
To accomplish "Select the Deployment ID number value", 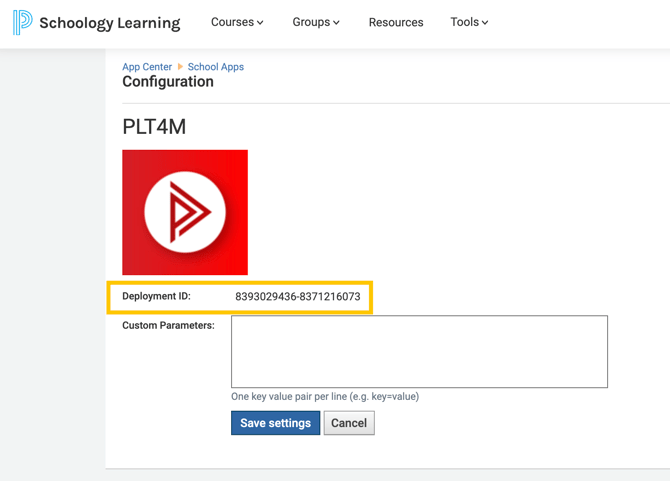I will [298, 296].
